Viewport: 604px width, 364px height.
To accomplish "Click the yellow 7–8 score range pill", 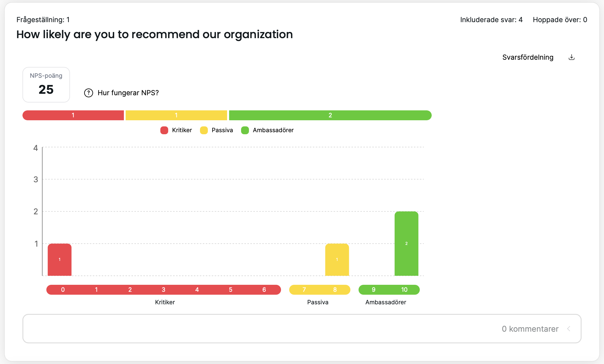I will tap(319, 290).
